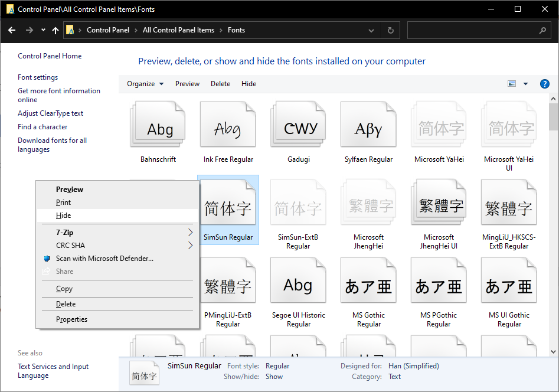The image size is (559, 392).
Task: Open Get more font information online
Action: tap(59, 95)
